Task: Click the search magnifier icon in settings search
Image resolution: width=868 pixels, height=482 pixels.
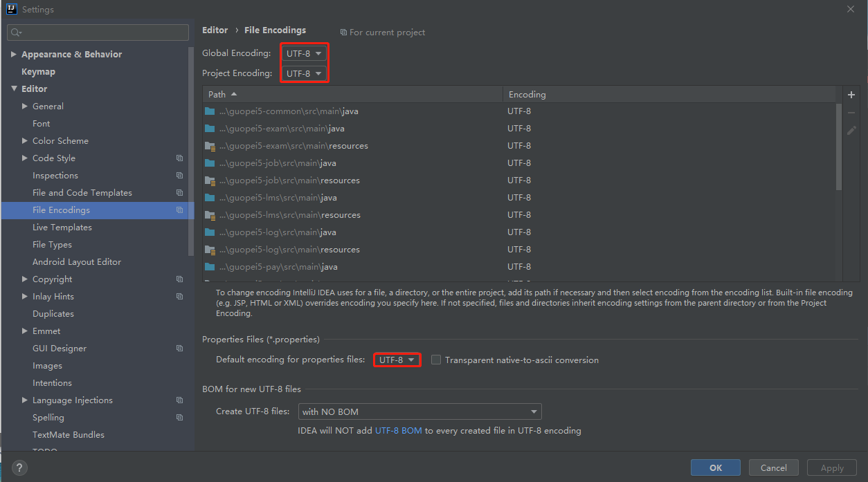Action: [16, 33]
